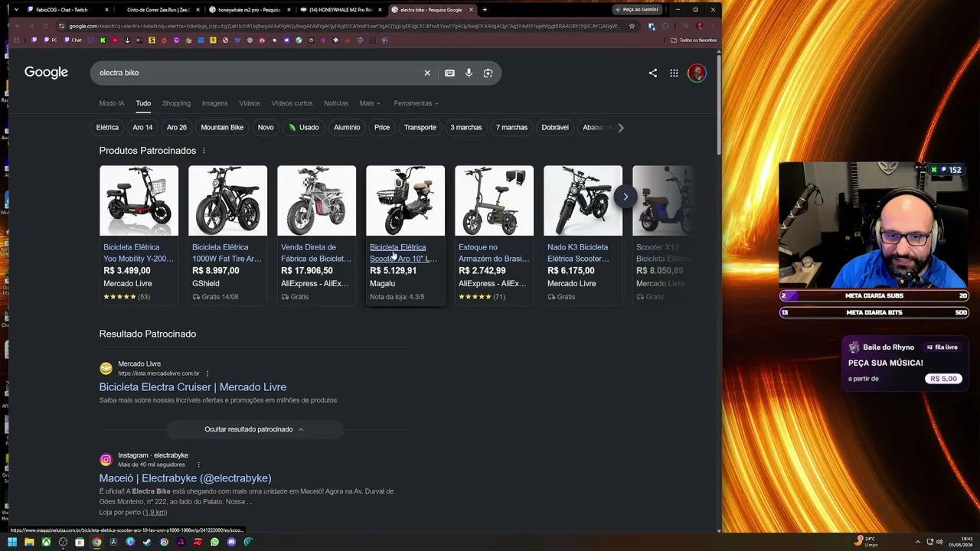
Task: Open the Google account profile avatar
Action: [x=697, y=73]
